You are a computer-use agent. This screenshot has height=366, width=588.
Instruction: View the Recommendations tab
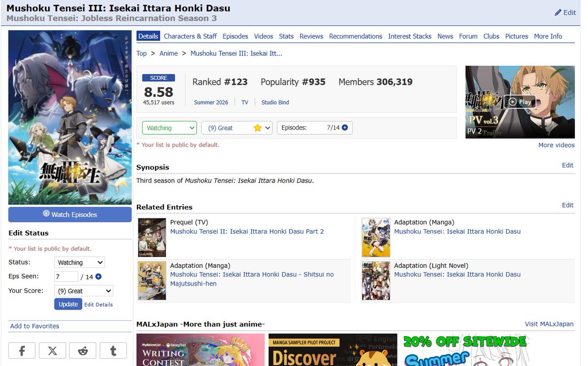(356, 36)
